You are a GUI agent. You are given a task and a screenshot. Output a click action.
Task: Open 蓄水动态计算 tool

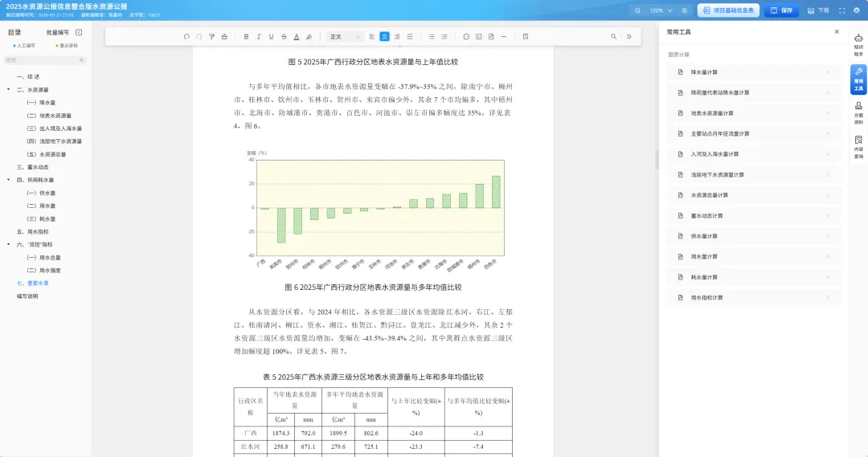click(754, 216)
